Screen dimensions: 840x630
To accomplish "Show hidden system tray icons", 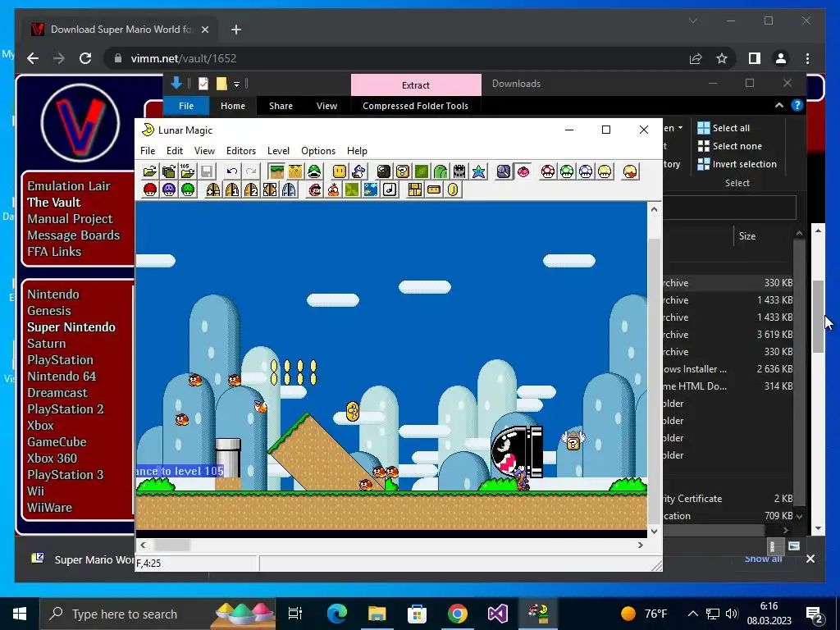I will (692, 614).
